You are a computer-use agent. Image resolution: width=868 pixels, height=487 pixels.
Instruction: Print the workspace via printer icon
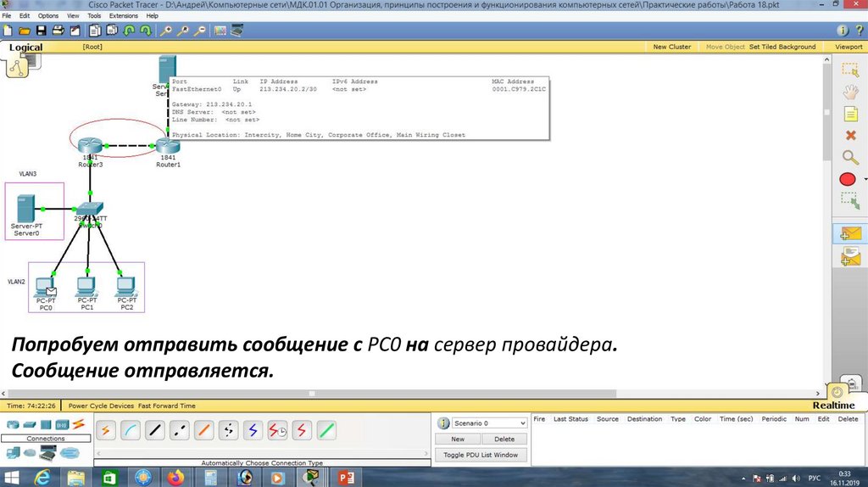tap(58, 31)
